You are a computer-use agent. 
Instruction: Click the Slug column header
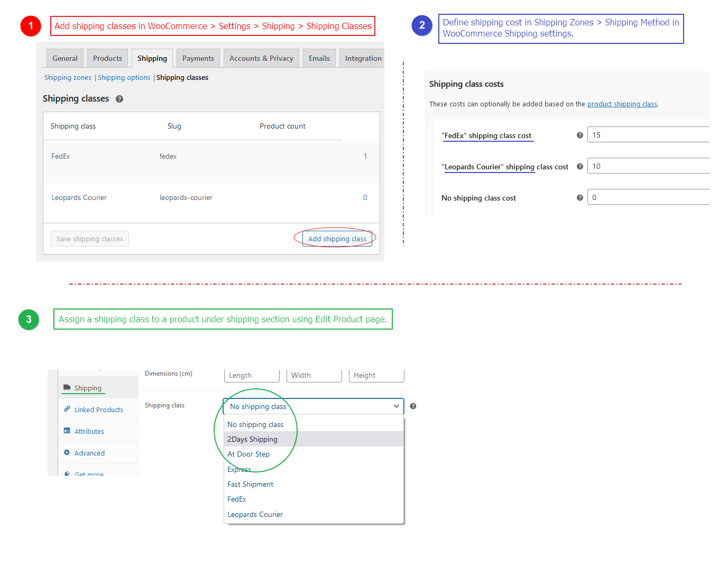click(174, 126)
